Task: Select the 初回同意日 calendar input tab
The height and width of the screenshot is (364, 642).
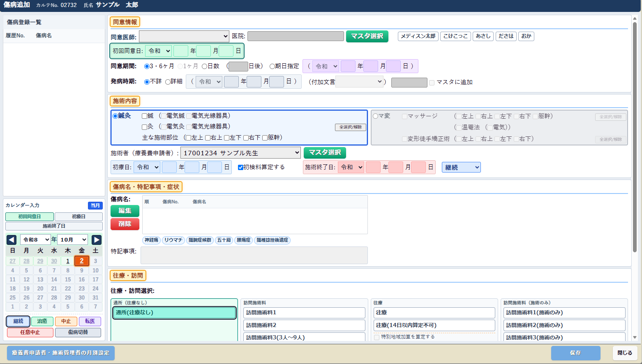Action: click(x=30, y=217)
